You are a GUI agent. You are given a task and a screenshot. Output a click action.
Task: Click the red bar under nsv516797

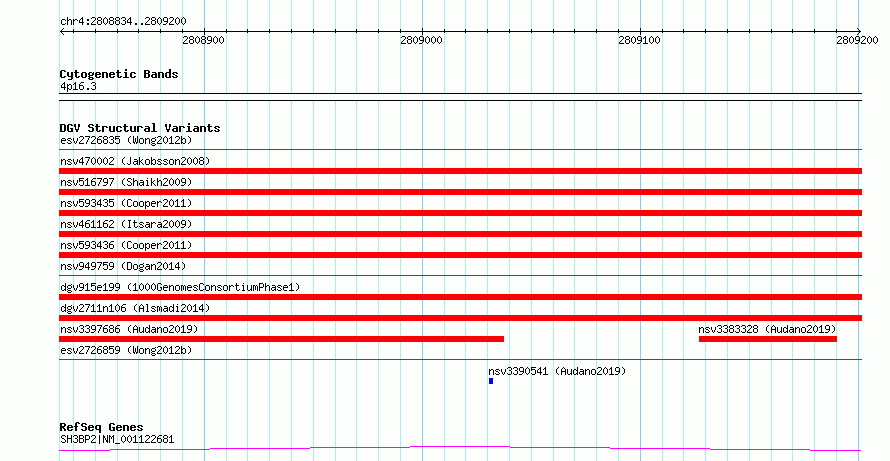[460, 192]
